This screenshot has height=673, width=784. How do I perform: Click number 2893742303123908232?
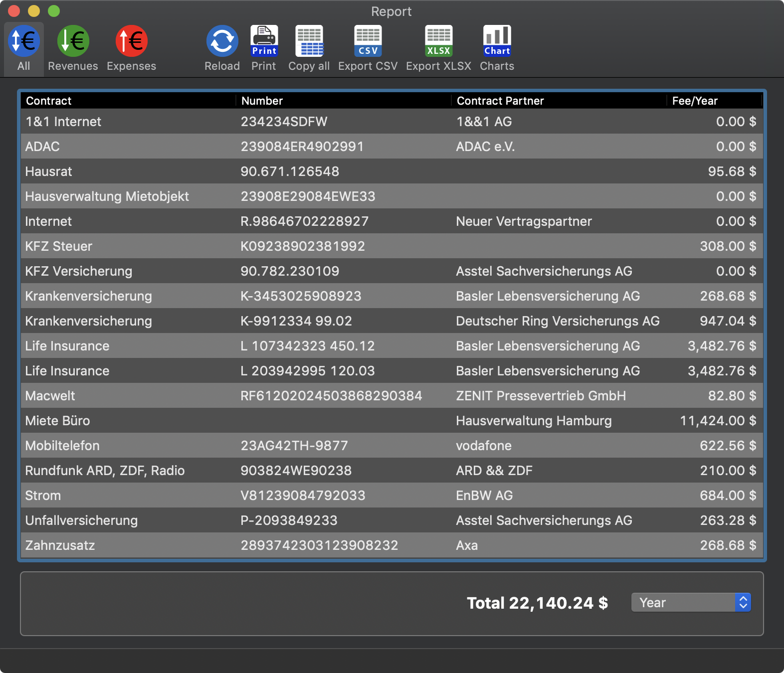[319, 545]
